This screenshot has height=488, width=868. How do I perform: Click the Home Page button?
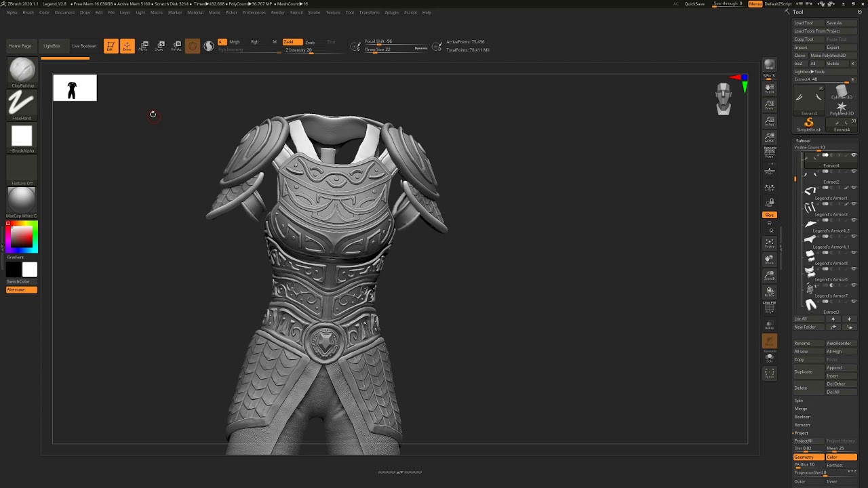pos(20,46)
